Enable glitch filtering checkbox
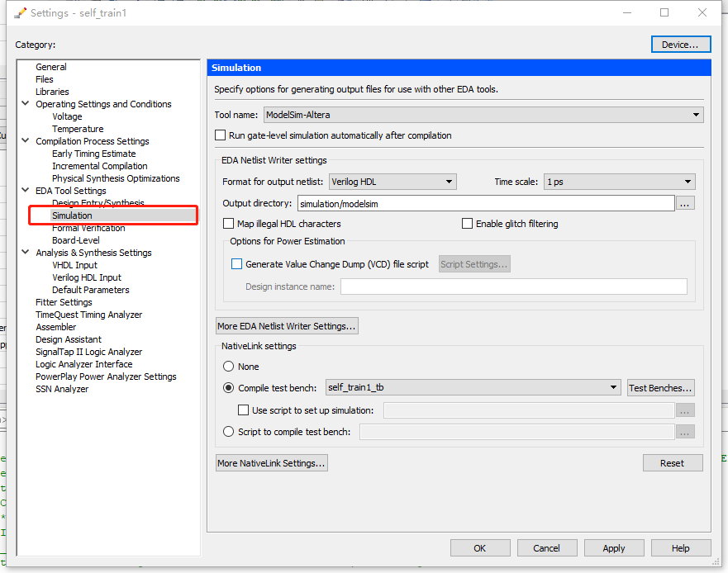Viewport: 728px width, 573px height. click(x=467, y=224)
